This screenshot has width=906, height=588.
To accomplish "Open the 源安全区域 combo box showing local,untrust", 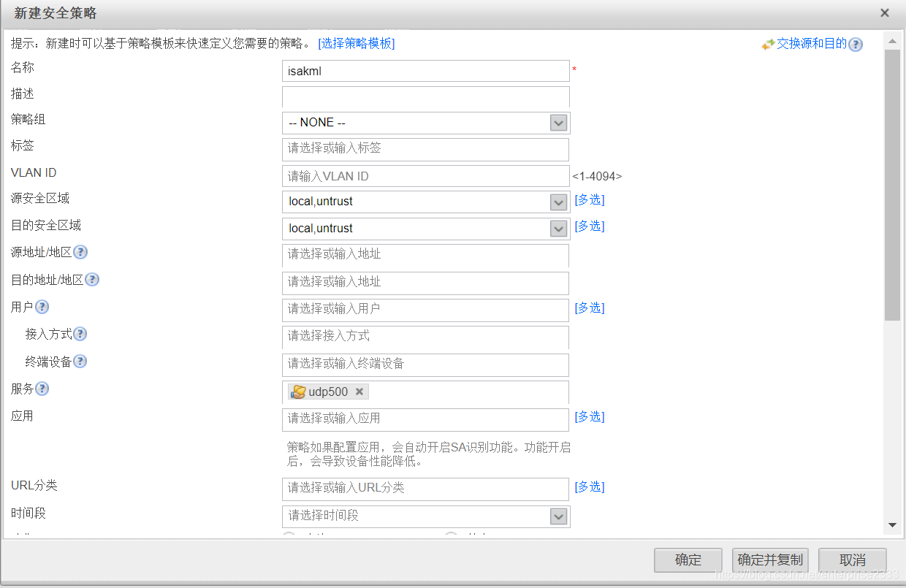I will 426,202.
